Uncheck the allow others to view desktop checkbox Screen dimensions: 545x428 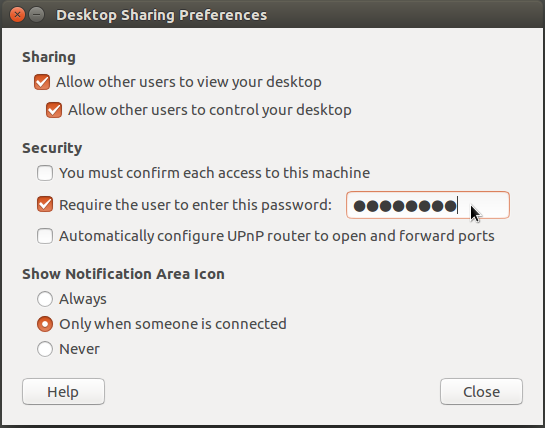(42, 82)
